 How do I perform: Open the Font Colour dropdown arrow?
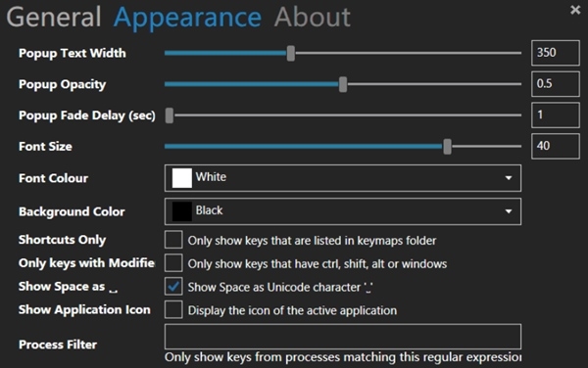pos(508,178)
